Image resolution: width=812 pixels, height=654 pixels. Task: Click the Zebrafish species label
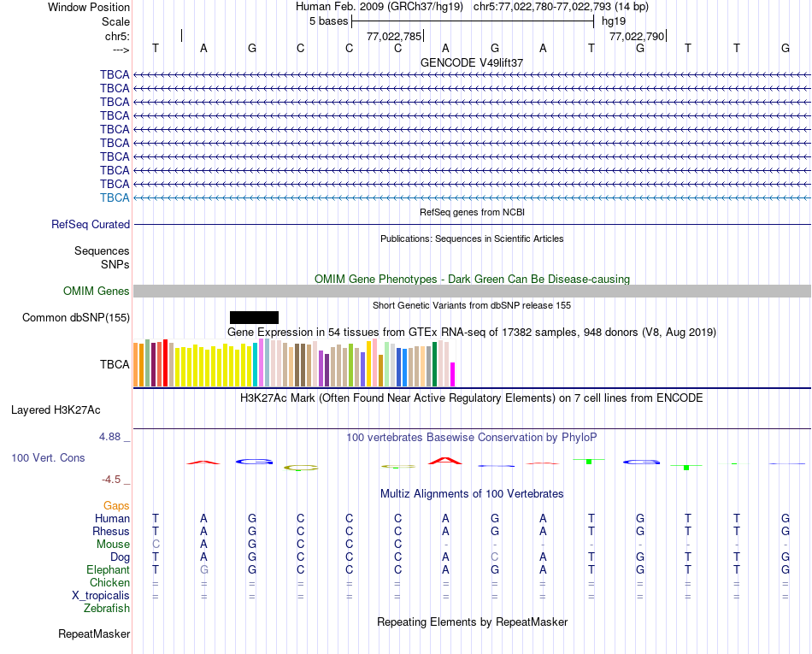click(107, 608)
